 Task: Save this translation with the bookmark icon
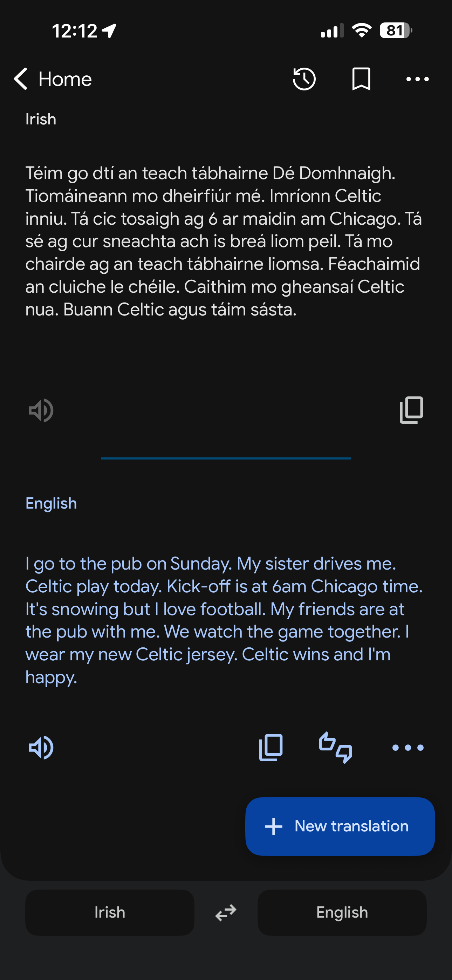[x=361, y=79]
